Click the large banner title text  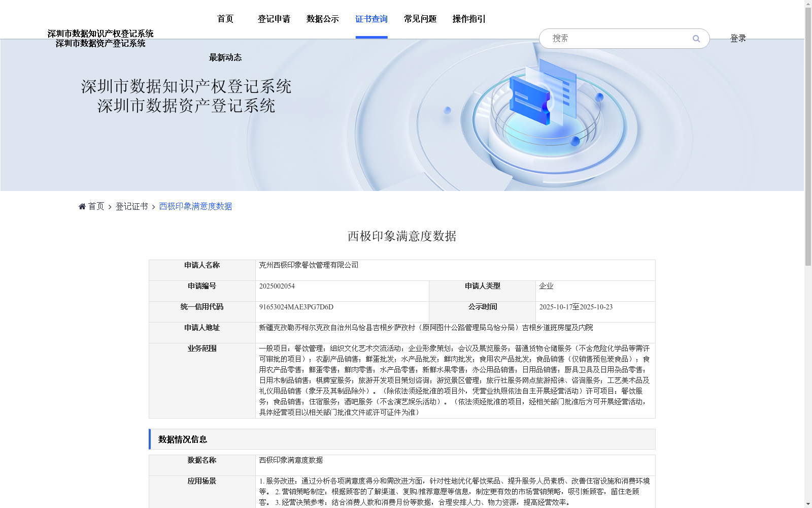tap(186, 96)
